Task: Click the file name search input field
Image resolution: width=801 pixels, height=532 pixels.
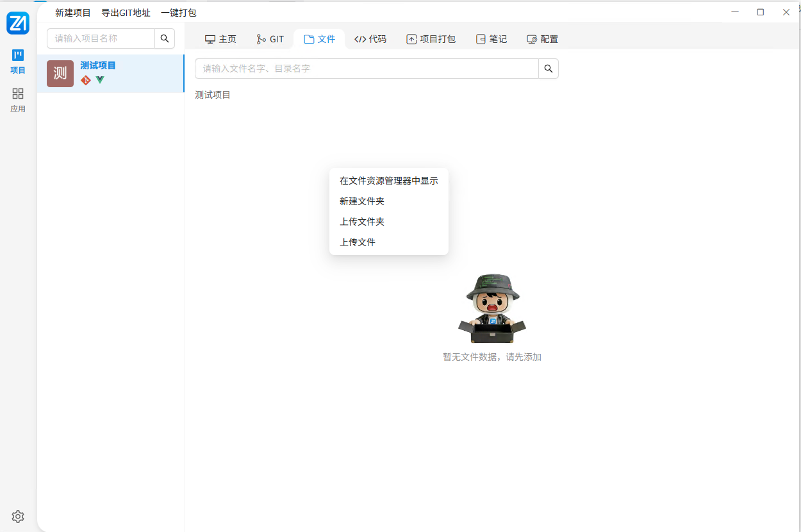Action: (x=365, y=68)
